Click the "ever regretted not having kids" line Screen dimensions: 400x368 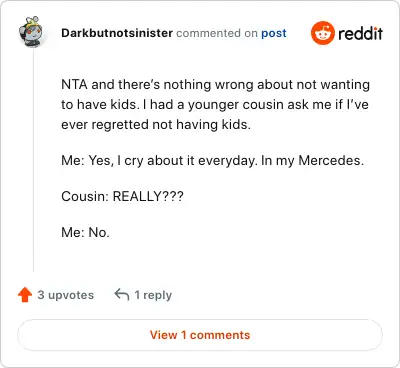156,125
